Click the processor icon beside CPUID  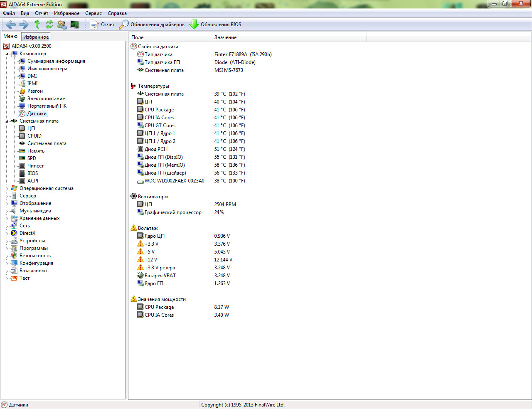coord(22,136)
